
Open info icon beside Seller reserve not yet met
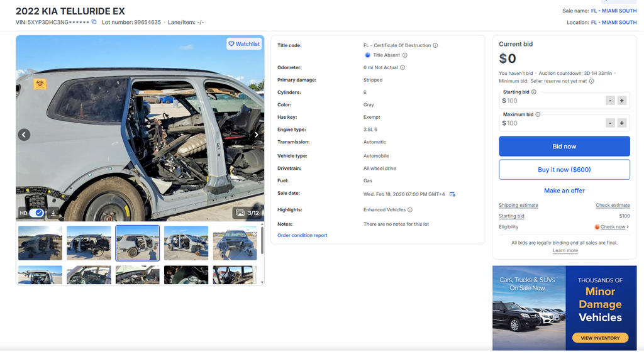point(591,81)
